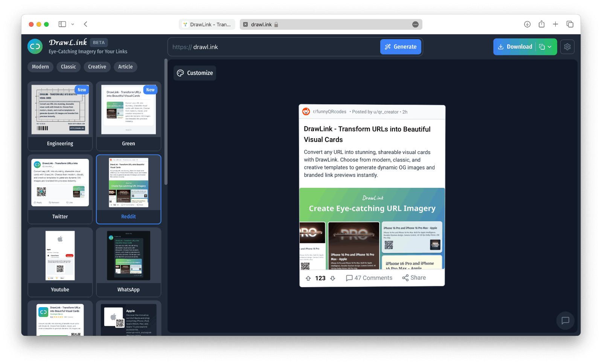Close the drawl.ink tab with X icon

[x=245, y=24]
